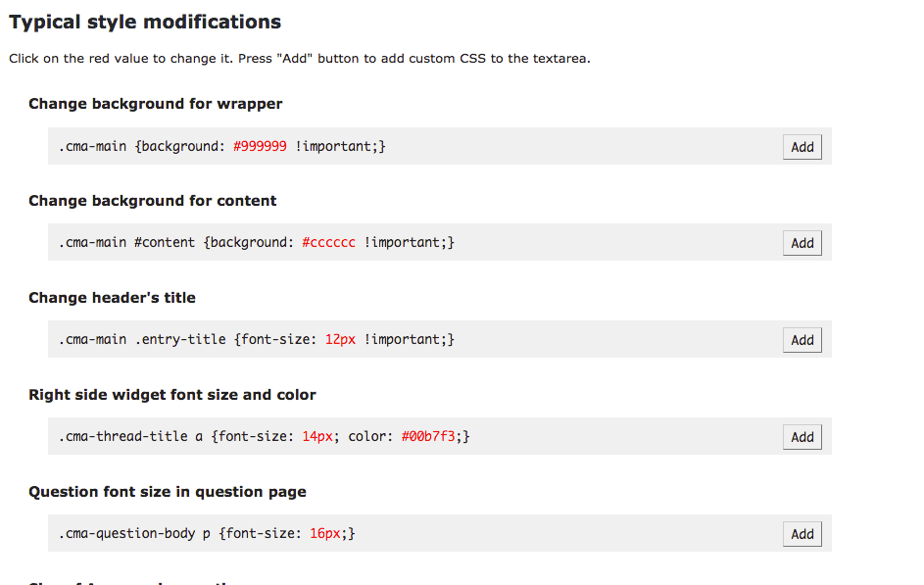Image resolution: width=924 pixels, height=585 pixels.
Task: Click "Question font size in question page" heading
Action: (167, 492)
